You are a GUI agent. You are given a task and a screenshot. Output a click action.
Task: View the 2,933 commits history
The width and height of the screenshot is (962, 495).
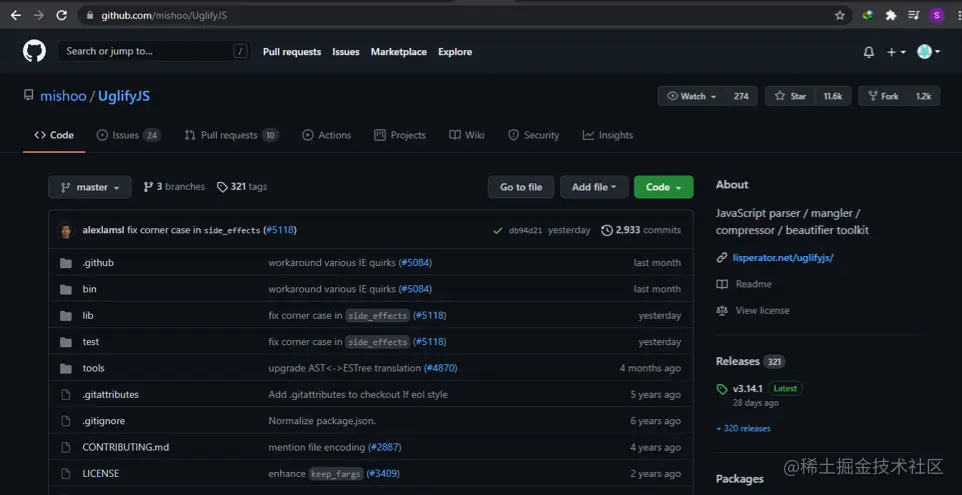(x=641, y=231)
